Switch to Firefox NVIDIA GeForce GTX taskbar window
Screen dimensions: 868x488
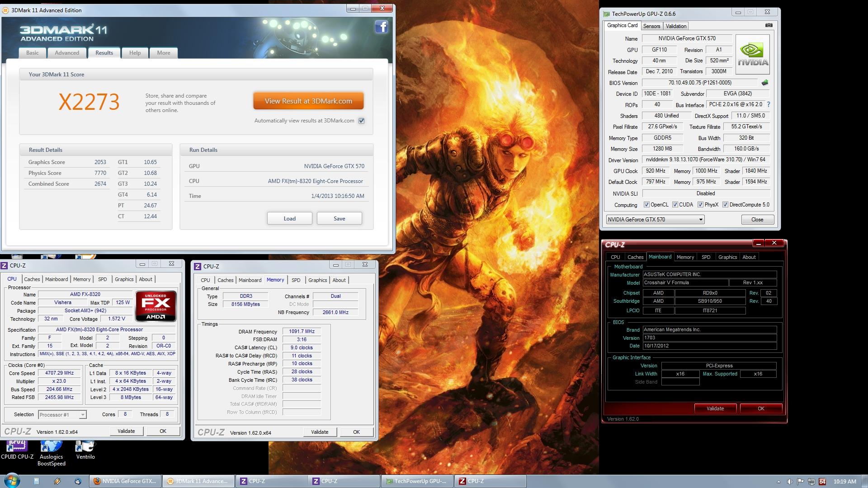pos(125,481)
